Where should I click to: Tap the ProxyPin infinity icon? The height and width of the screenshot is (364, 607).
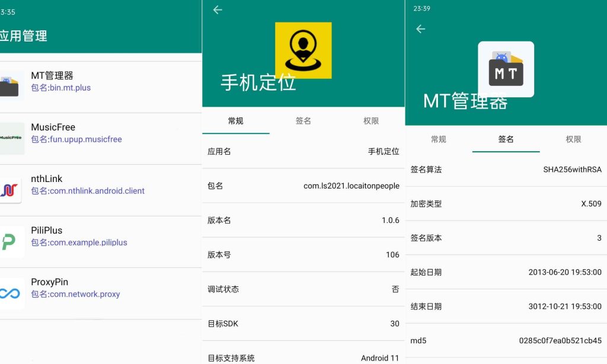click(x=11, y=293)
